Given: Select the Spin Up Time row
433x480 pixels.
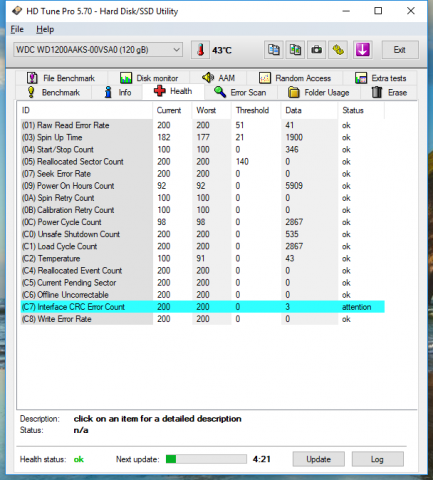Looking at the screenshot, I should pyautogui.click(x=203, y=137).
